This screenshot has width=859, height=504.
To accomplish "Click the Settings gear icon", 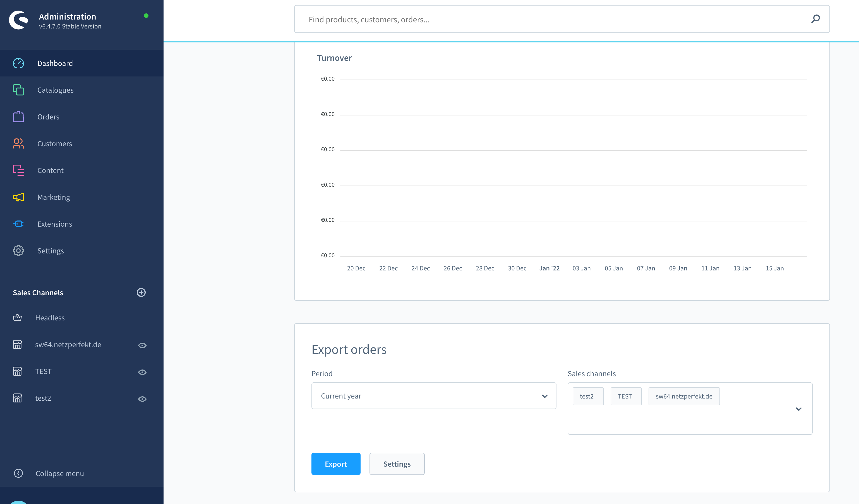I will coord(18,251).
